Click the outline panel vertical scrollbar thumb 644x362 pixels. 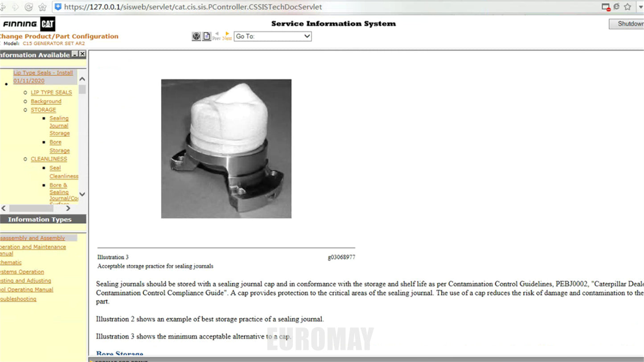(x=82, y=89)
